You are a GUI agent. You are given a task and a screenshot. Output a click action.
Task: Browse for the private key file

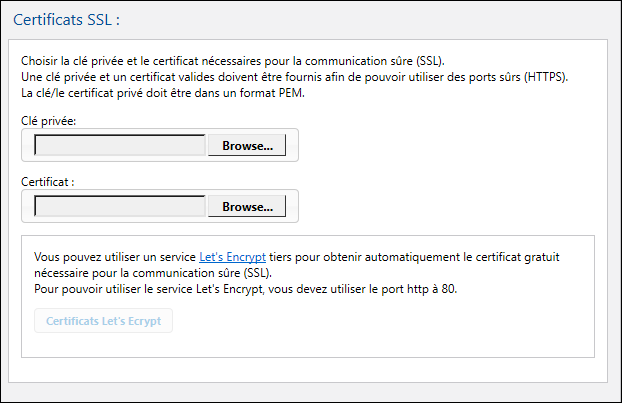click(247, 145)
